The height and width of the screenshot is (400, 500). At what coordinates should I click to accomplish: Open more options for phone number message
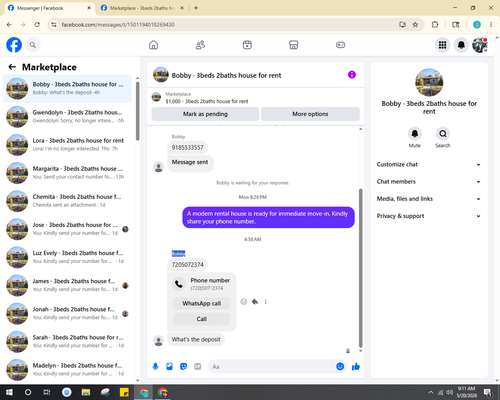coord(265,301)
